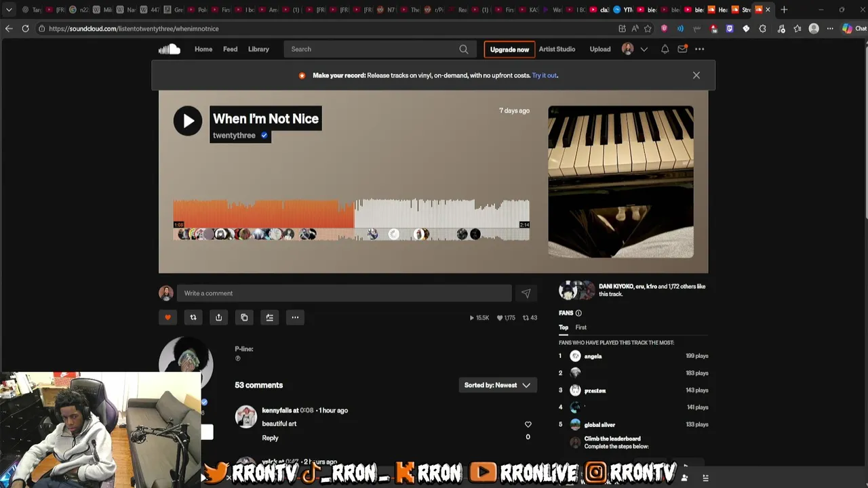Open Copilot Chat in browser toolbar
This screenshot has height=488, width=868.
coord(854,28)
